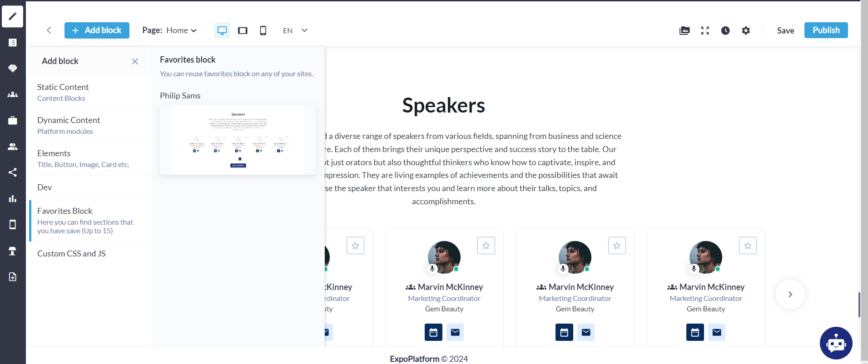Open second Marvin McKinney speaker name
The height and width of the screenshot is (364, 868).
pos(450,287)
